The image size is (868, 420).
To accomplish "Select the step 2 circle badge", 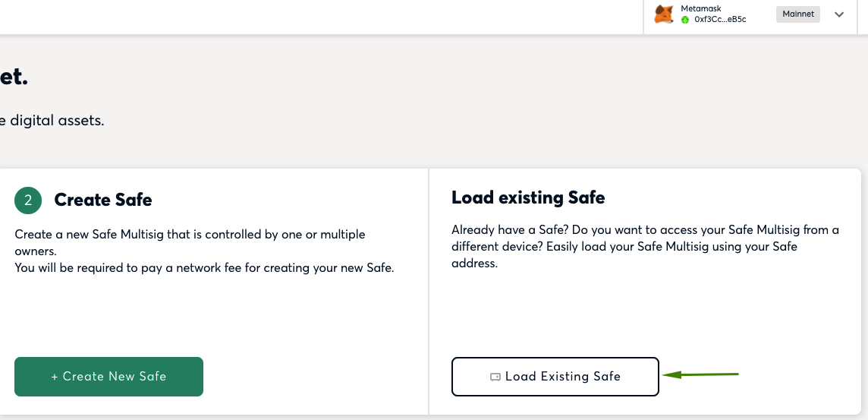I will (x=28, y=200).
